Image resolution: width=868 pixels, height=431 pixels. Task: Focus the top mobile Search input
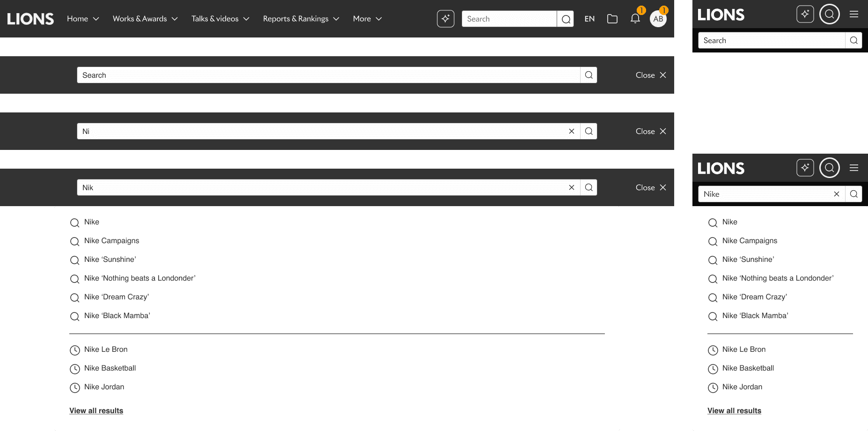(x=772, y=40)
